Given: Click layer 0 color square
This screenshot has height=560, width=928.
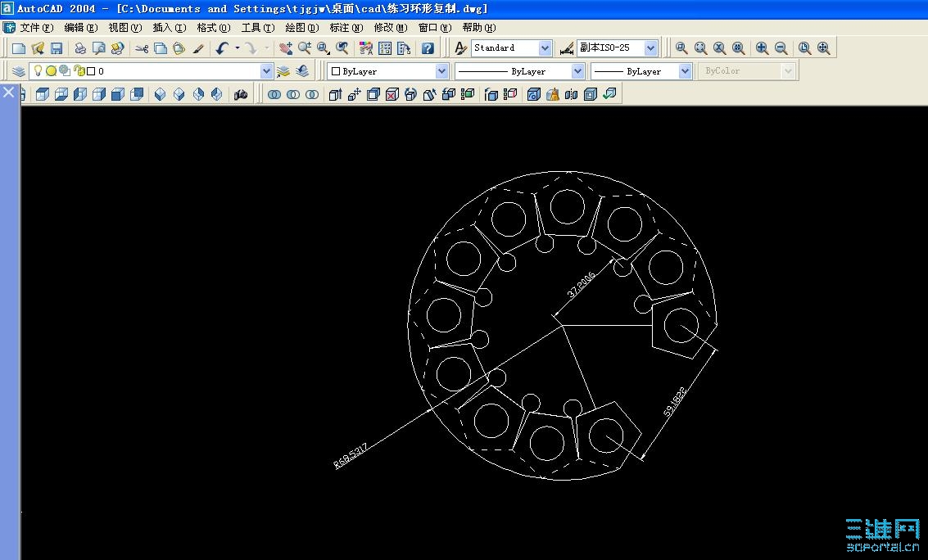Looking at the screenshot, I should tap(91, 71).
